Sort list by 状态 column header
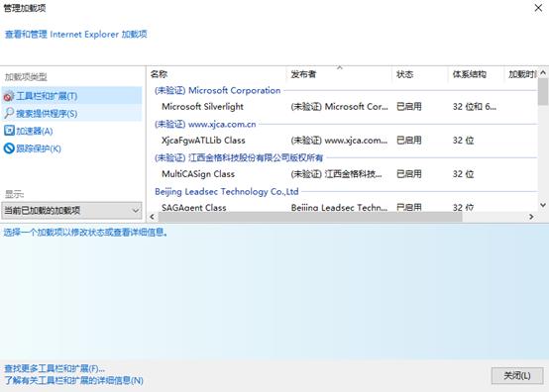549x392 pixels. [x=420, y=74]
